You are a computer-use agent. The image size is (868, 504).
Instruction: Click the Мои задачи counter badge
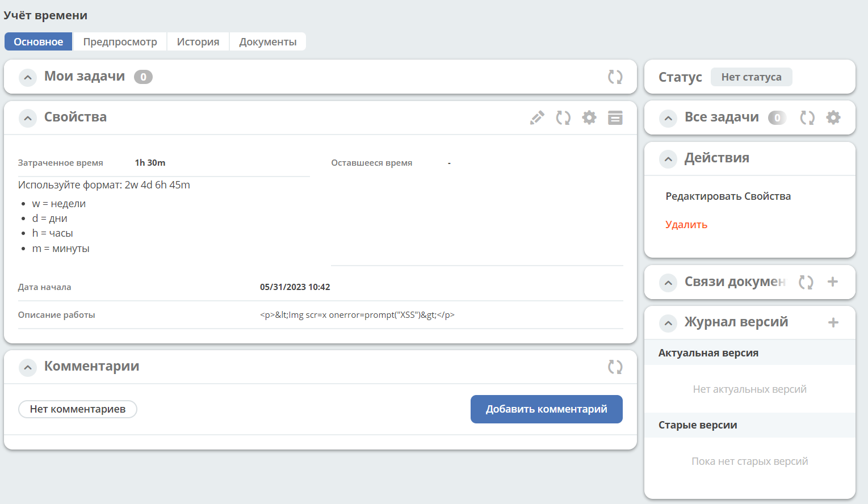pos(143,77)
